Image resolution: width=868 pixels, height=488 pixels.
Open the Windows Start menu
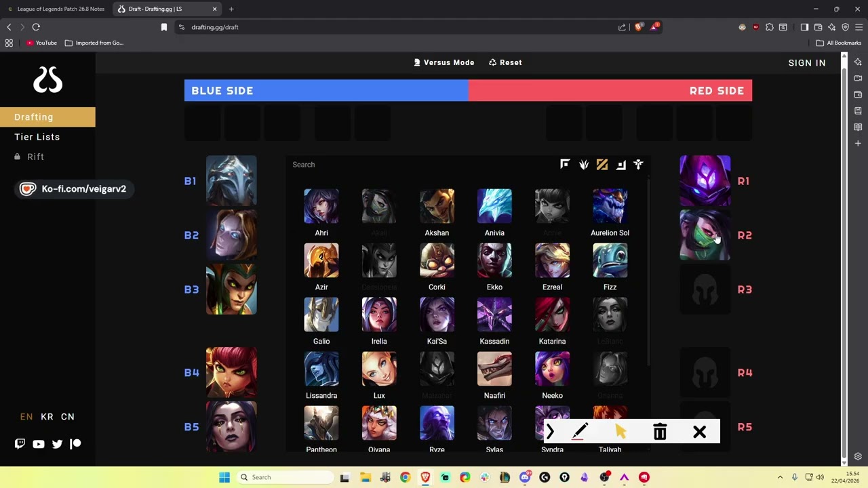(224, 477)
